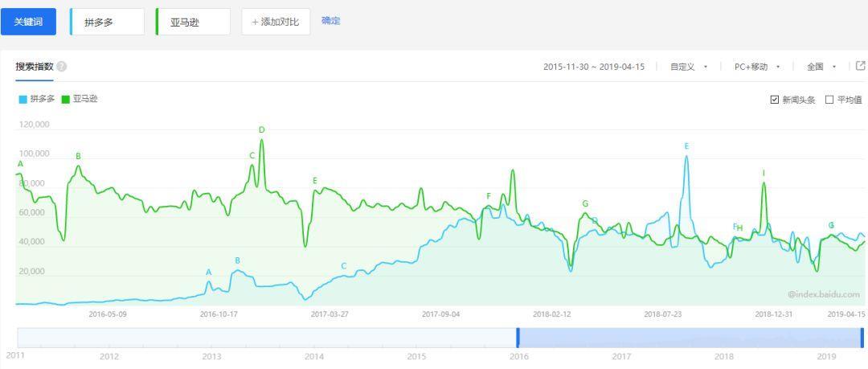Click 添加对比 to add comparison keyword
The image size is (868, 369).
point(275,22)
